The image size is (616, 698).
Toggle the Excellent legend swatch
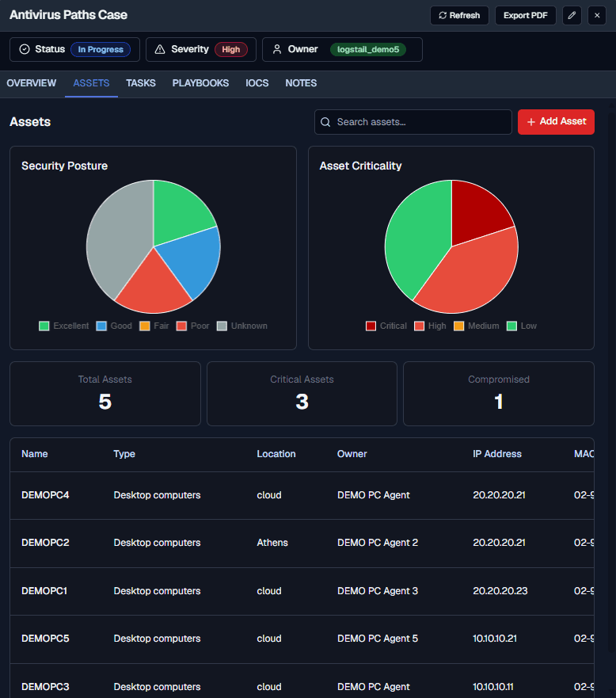pyautogui.click(x=44, y=326)
